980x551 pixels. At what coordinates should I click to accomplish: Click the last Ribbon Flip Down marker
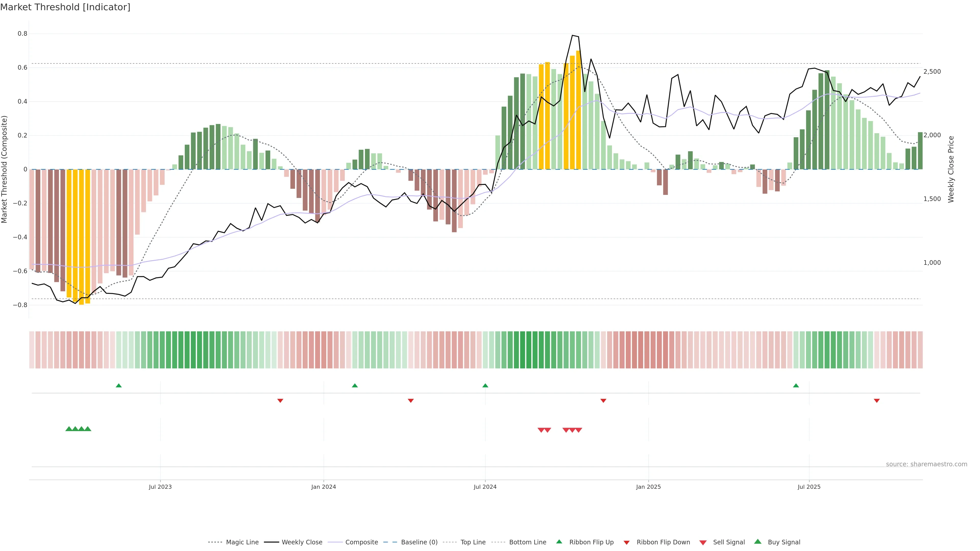(877, 400)
